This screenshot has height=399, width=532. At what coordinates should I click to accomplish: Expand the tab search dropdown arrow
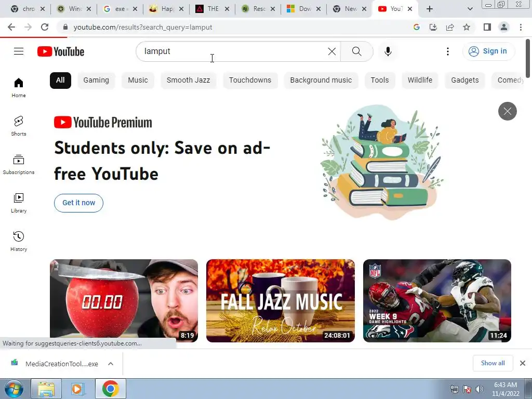click(470, 9)
